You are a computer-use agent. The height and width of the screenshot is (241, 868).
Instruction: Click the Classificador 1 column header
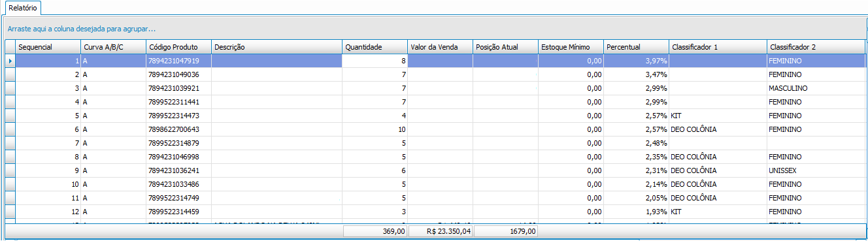718,47
